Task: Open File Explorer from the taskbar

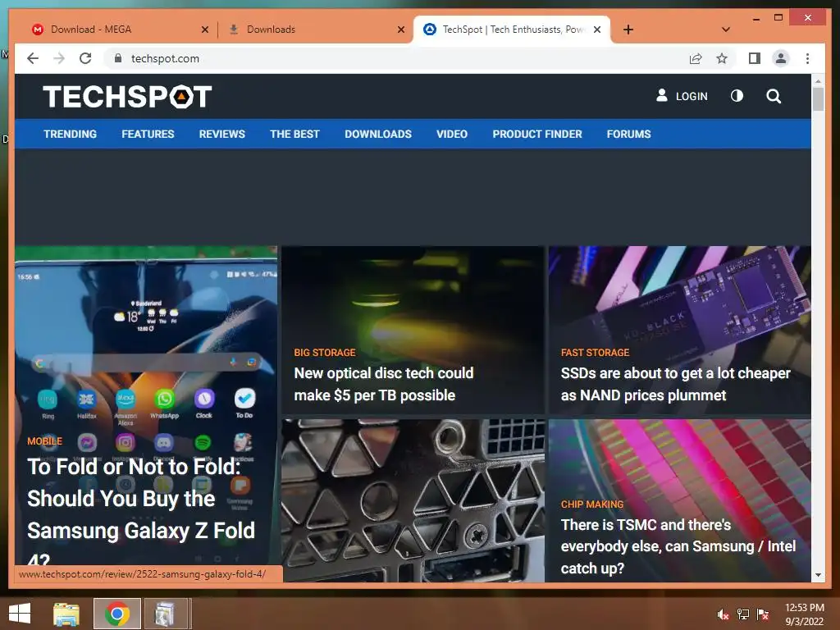Action: [66, 614]
